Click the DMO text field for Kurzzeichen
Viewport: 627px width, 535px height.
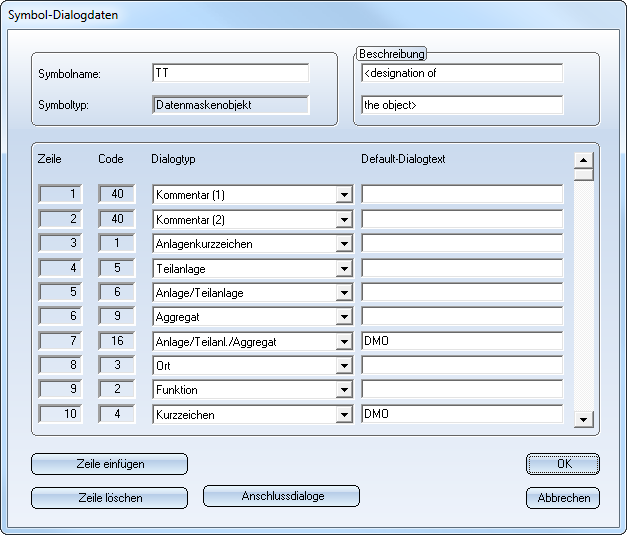462,414
